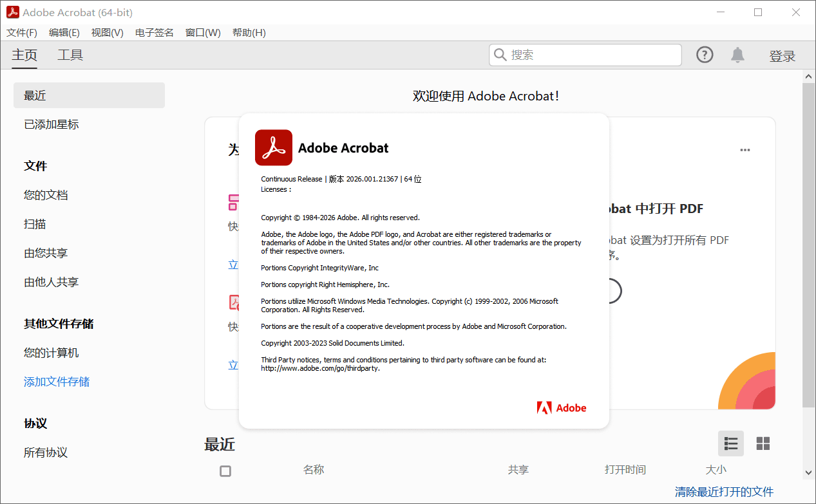This screenshot has width=816, height=504.
Task: Open 您的文档 in the sidebar
Action: point(46,195)
